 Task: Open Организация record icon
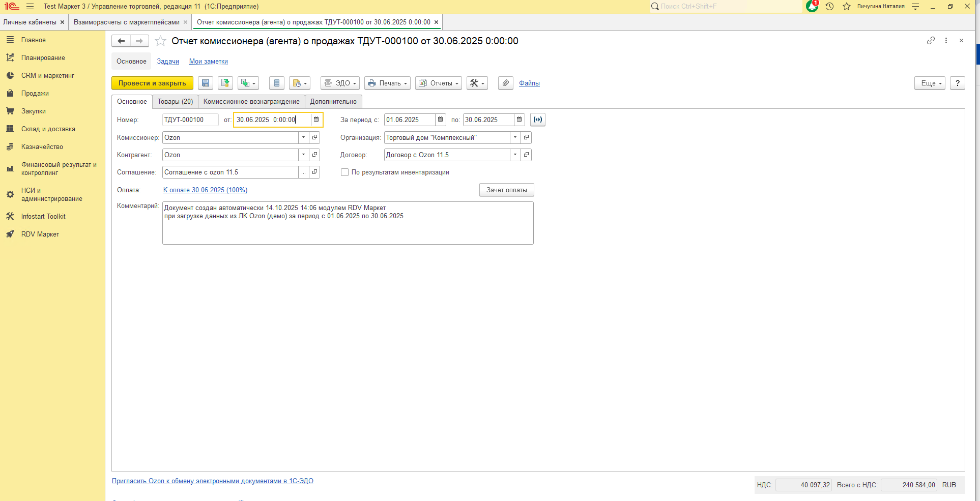click(526, 137)
